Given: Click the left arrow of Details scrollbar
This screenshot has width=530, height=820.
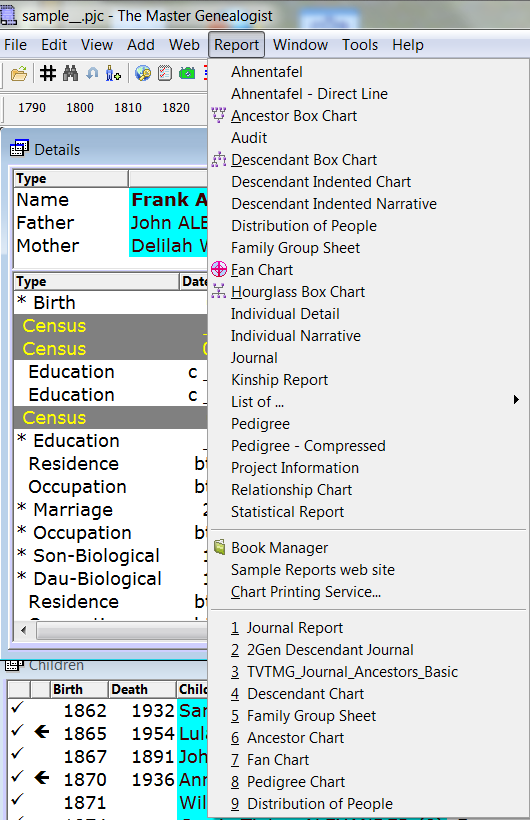Looking at the screenshot, I should [x=23, y=630].
